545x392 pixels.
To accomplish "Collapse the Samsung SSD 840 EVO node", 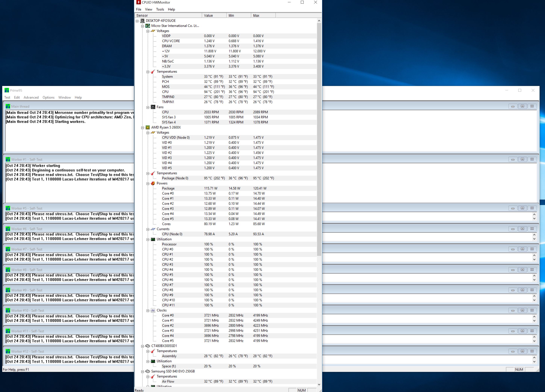I will click(142, 371).
